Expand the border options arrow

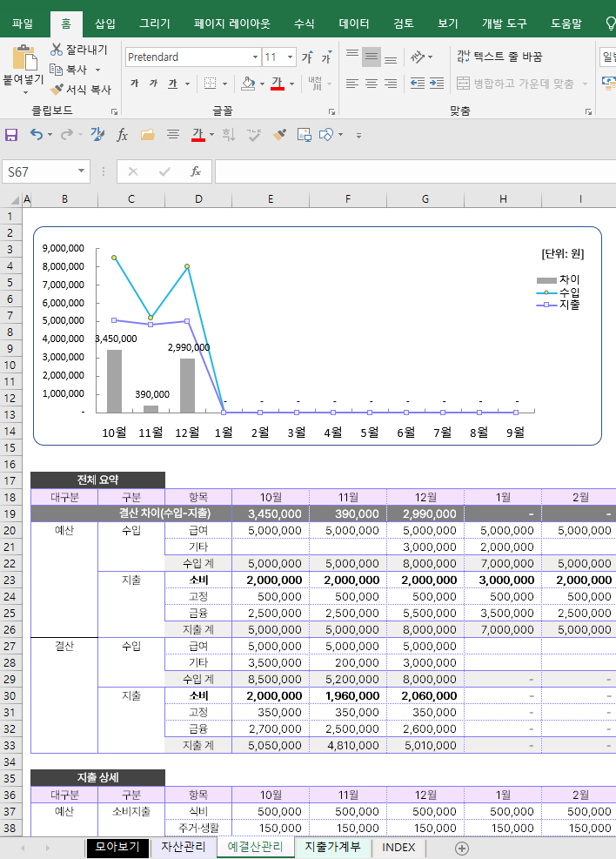coord(224,84)
